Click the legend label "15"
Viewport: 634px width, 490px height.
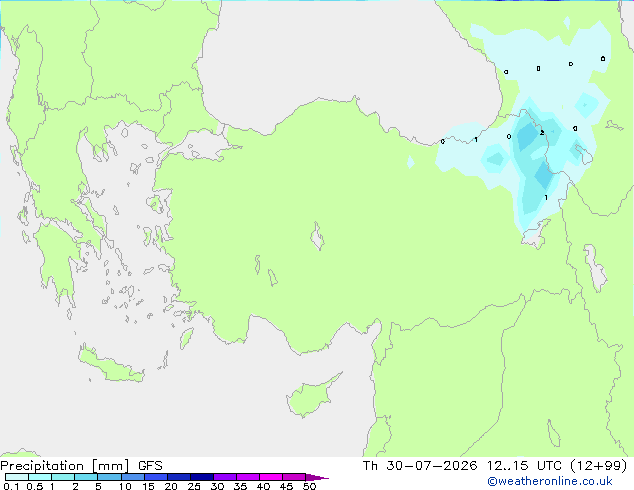click(148, 486)
